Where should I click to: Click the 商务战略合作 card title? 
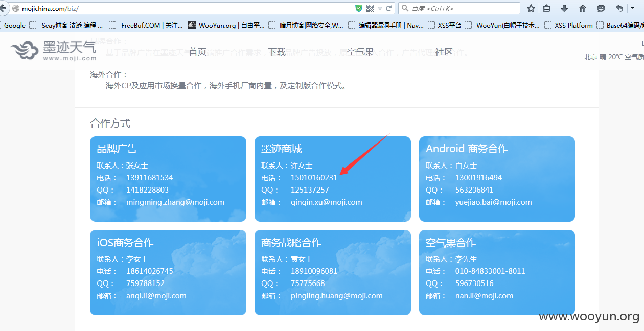(x=291, y=243)
